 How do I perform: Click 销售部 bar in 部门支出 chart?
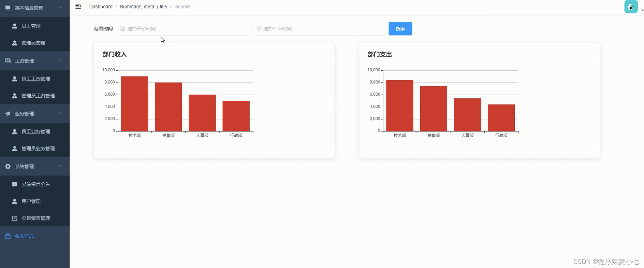coord(434,109)
